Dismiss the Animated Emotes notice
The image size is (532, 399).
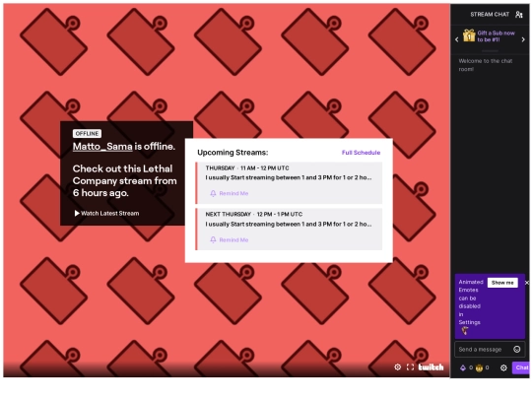(526, 283)
